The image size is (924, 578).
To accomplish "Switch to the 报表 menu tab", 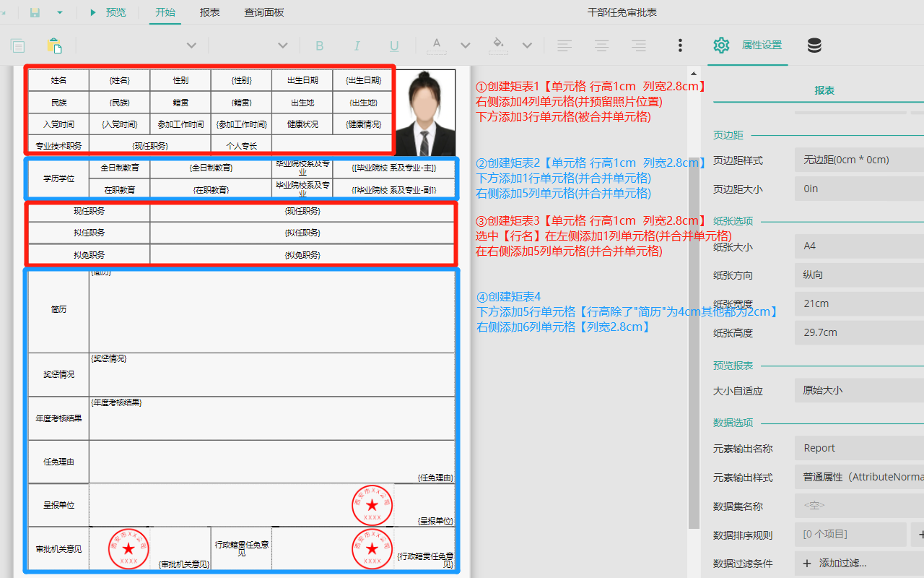I will click(x=210, y=12).
